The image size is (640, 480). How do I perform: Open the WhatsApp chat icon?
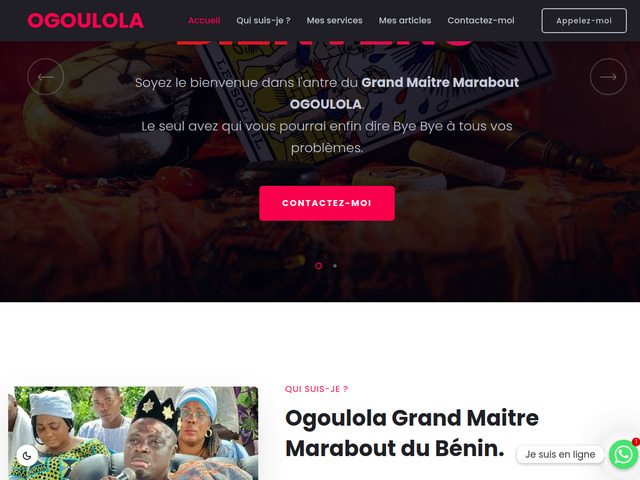click(623, 454)
